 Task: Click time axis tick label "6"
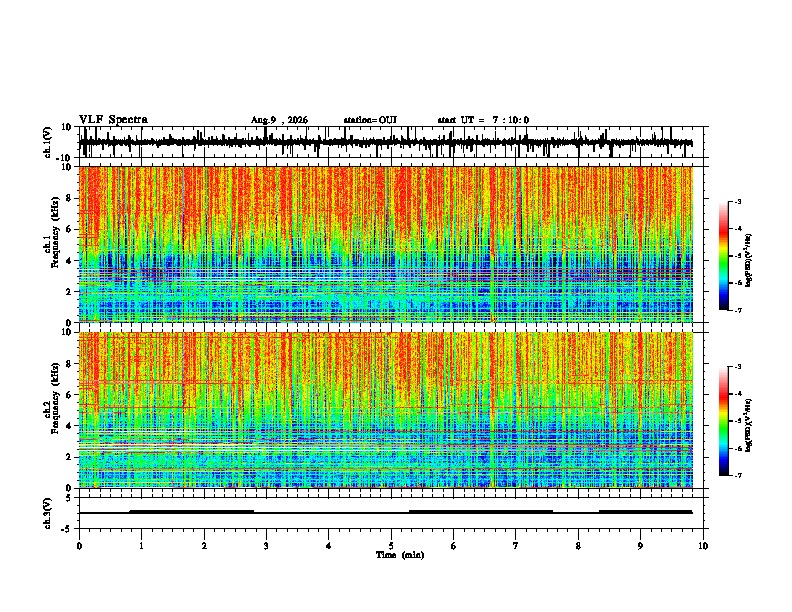(x=453, y=546)
